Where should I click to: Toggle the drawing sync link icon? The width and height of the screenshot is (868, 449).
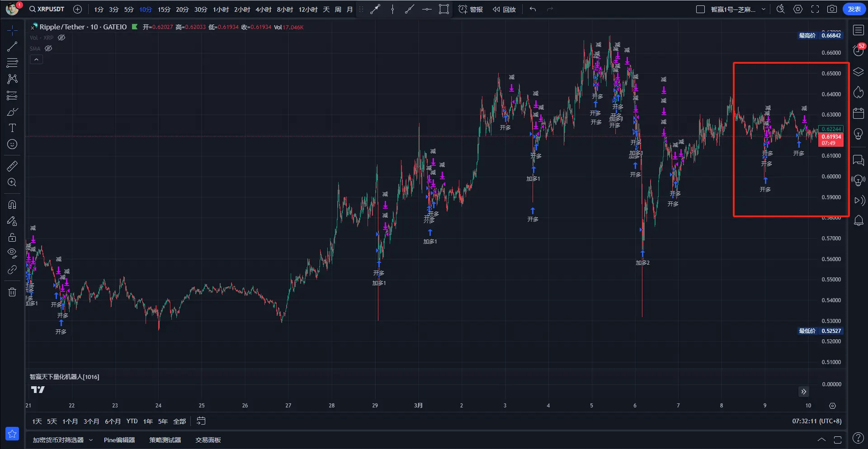pos(12,270)
